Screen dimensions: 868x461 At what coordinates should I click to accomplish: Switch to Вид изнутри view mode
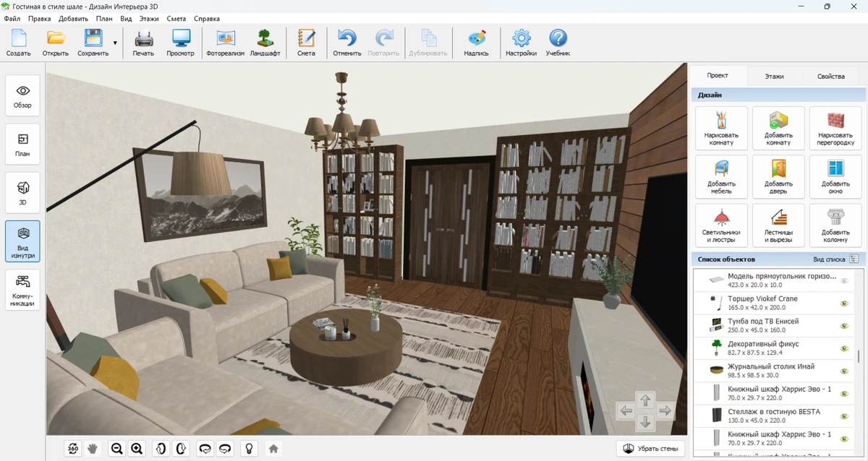(x=22, y=241)
